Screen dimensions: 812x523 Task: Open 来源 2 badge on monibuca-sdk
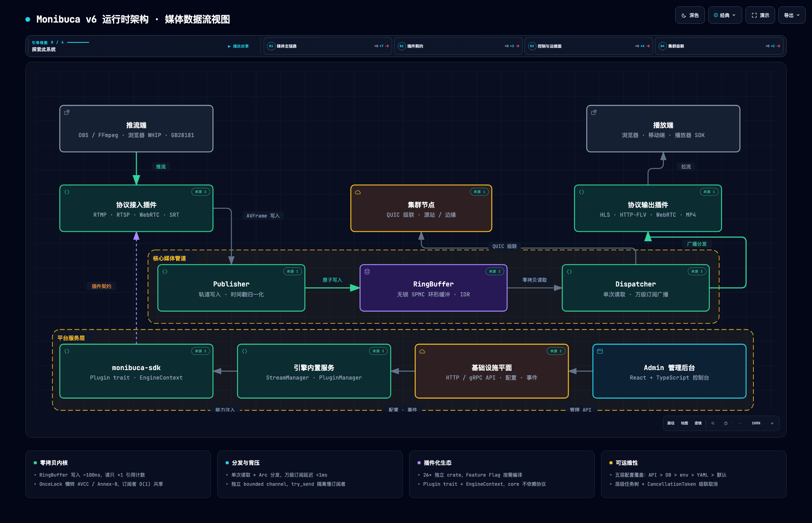point(201,351)
